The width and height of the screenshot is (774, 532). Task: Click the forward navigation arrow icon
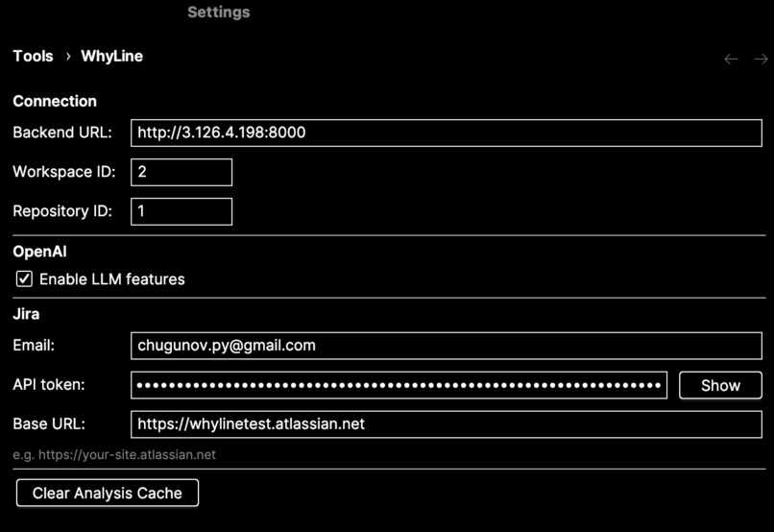(762, 60)
